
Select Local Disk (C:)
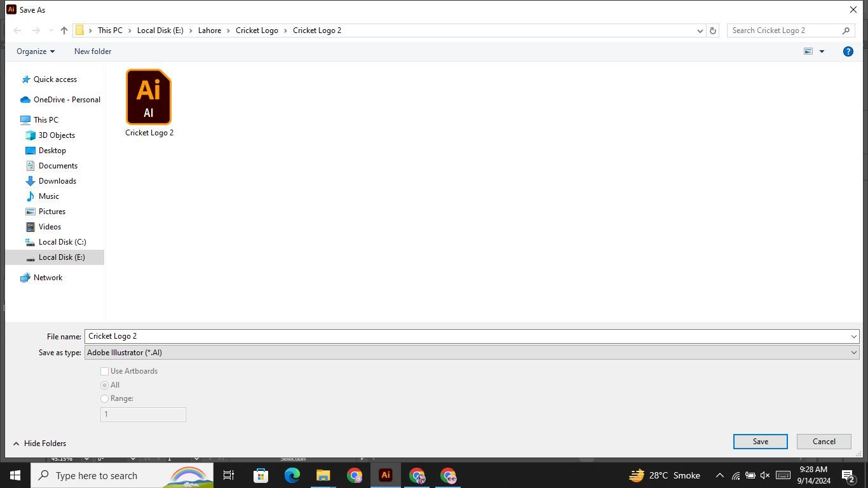[62, 242]
